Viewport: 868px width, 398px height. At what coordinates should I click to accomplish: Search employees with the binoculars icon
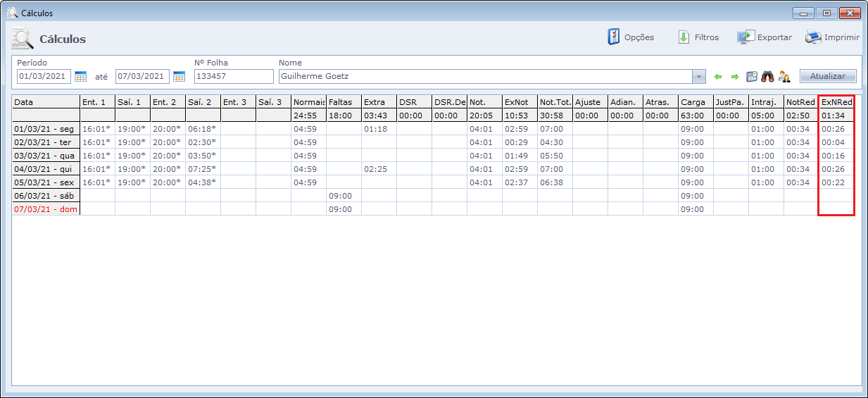[767, 76]
